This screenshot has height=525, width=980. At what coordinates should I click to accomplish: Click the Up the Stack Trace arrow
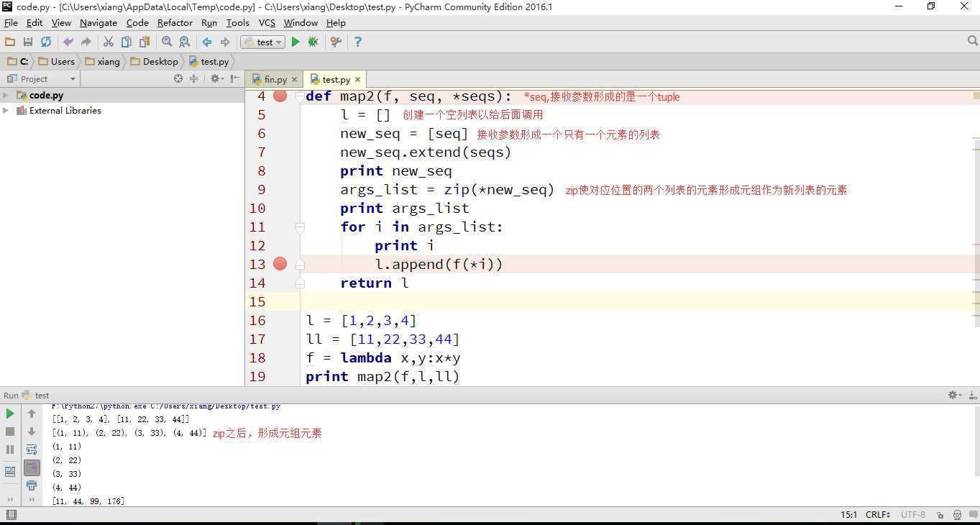pyautogui.click(x=32, y=414)
